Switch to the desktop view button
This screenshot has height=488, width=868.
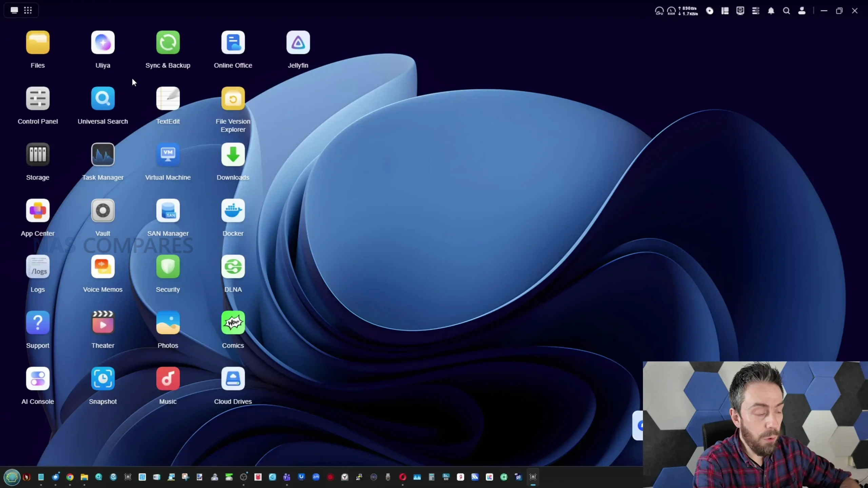click(14, 11)
